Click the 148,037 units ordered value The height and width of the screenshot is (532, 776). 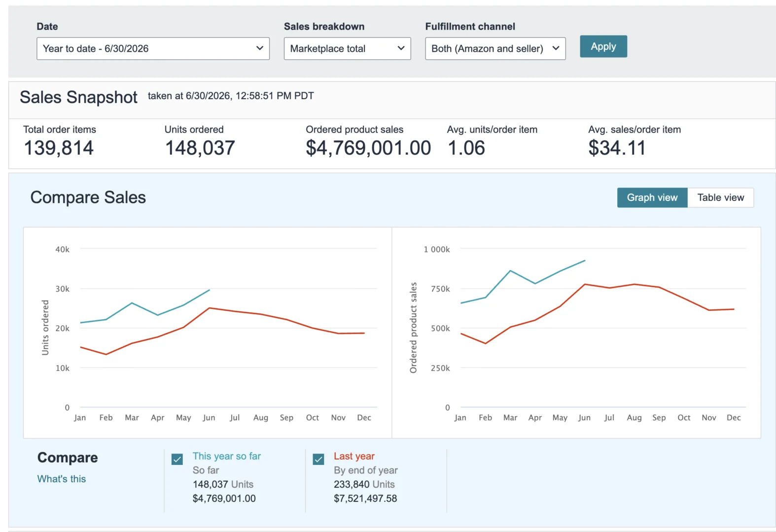click(200, 148)
